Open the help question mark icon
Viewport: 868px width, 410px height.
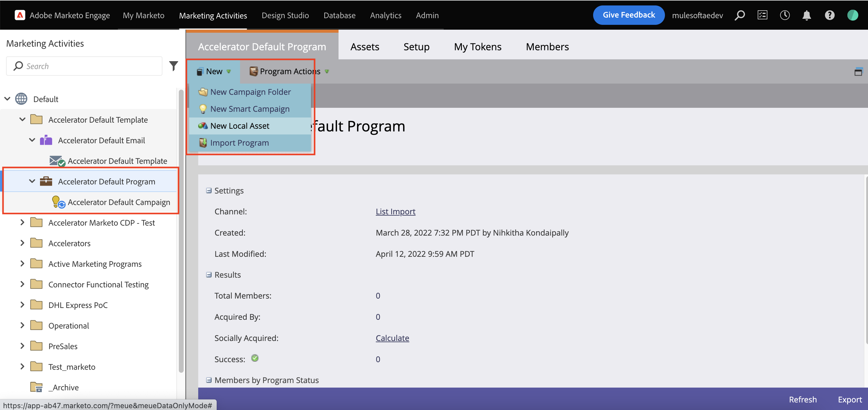830,15
